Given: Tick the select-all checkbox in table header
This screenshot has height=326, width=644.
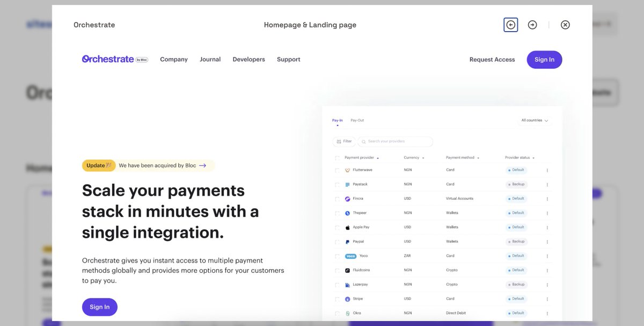Looking at the screenshot, I should pos(337,158).
